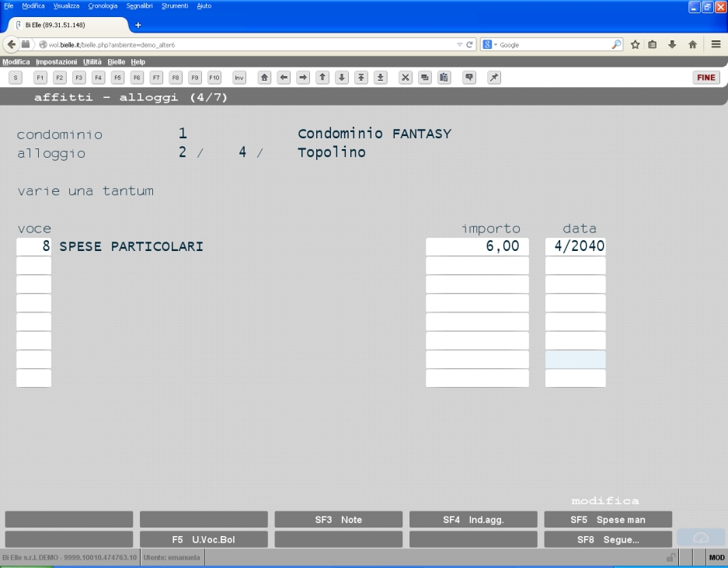The height and width of the screenshot is (568, 728).
Task: Click the bookmark star icon
Action: (635, 44)
